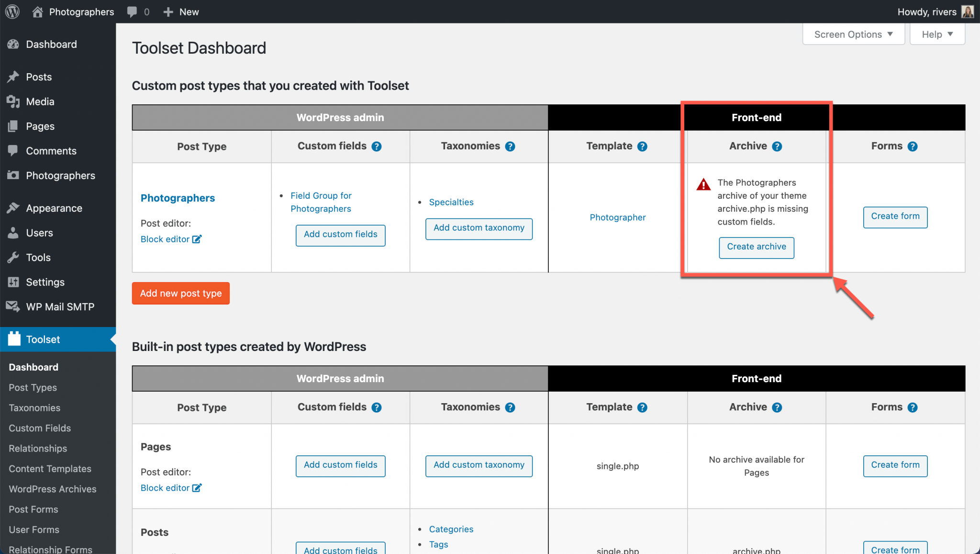
Task: Click Howdy, rivers account text
Action: click(x=927, y=12)
